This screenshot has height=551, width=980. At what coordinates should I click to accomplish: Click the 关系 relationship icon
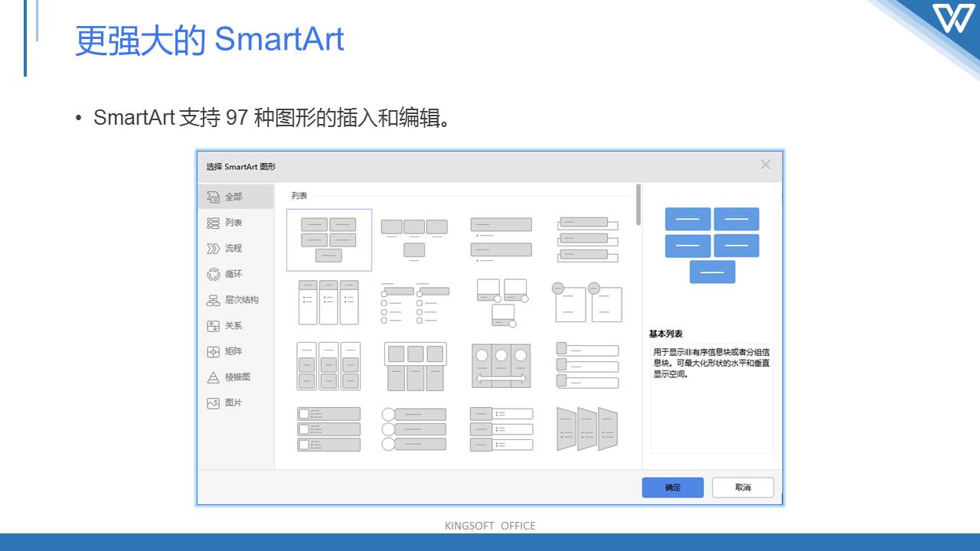tap(214, 326)
